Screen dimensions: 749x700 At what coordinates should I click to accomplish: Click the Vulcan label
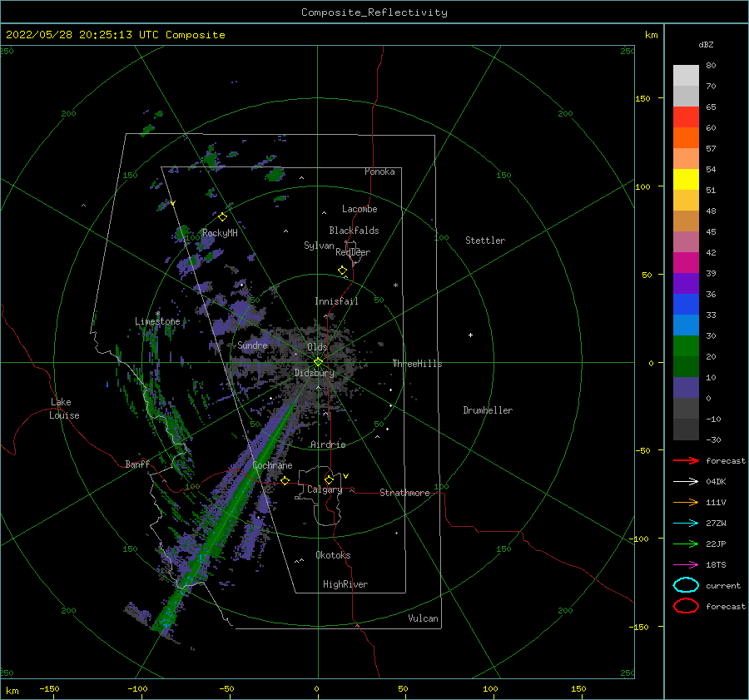(x=423, y=618)
